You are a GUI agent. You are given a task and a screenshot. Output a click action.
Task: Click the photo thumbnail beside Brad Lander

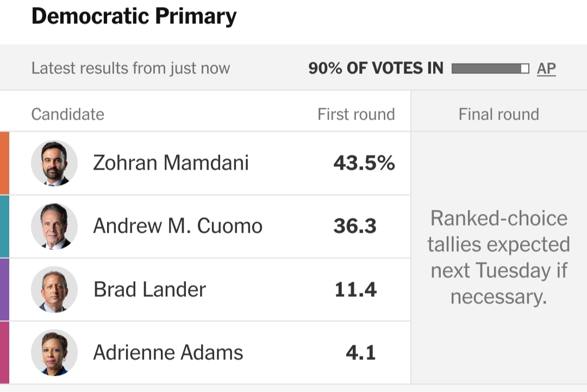point(54,289)
